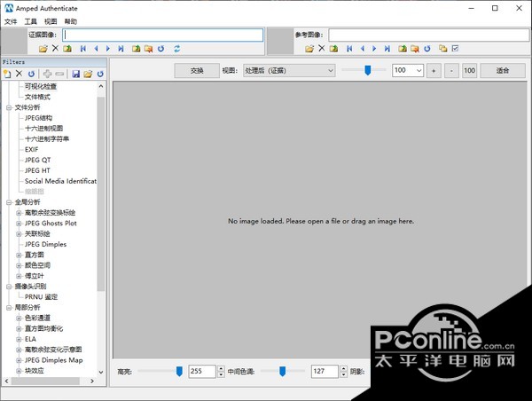Image resolution: width=532 pixels, height=401 pixels.
Task: Collapse the 全局分析 tree group
Action: (9, 202)
